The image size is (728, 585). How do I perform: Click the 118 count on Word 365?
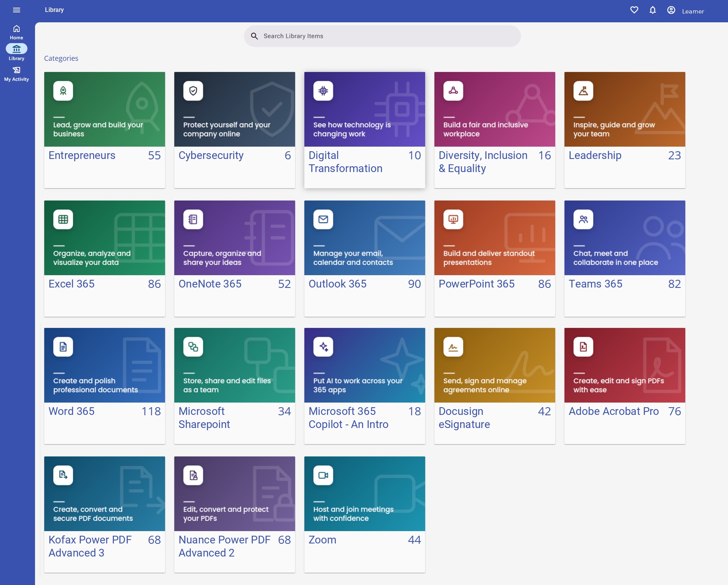151,411
